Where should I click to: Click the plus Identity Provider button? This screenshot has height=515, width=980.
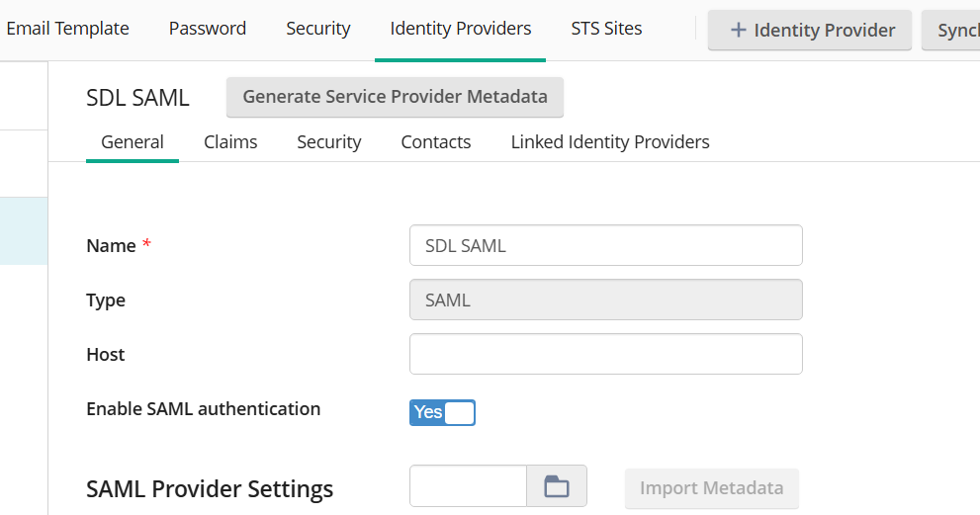pos(810,30)
